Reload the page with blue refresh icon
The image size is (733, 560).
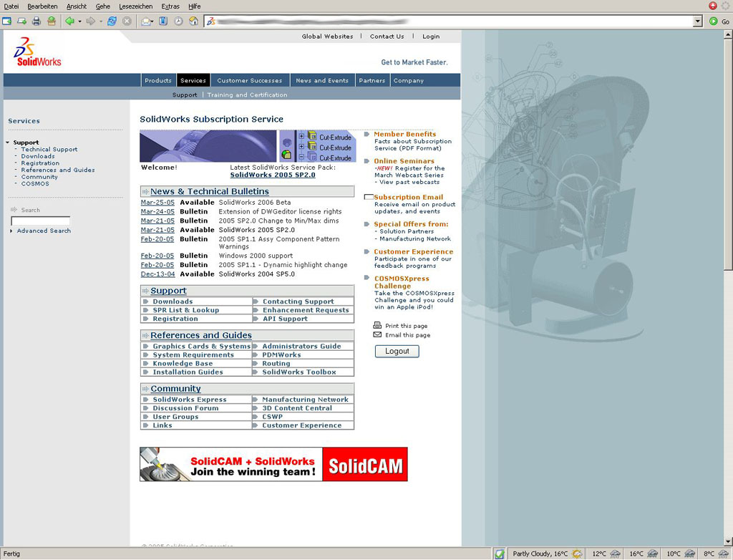(x=112, y=21)
